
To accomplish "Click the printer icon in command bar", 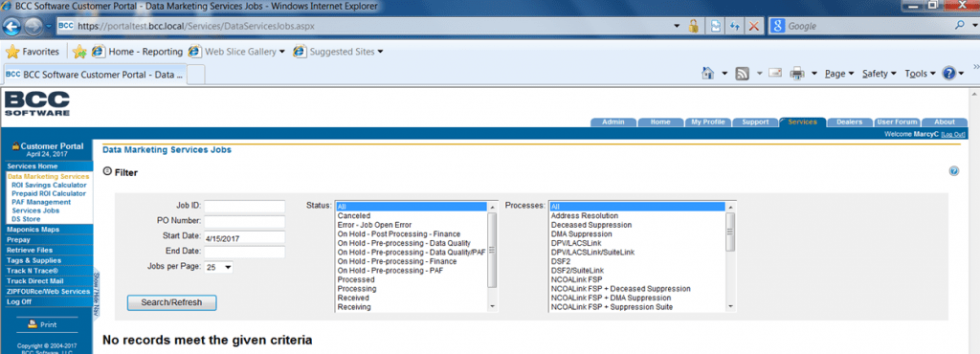I will (x=797, y=73).
